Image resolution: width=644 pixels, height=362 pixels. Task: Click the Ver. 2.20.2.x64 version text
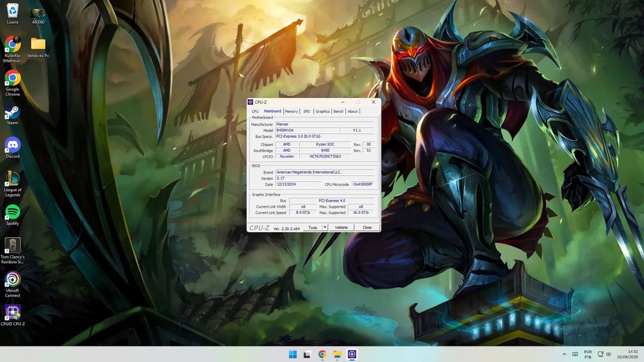(286, 228)
